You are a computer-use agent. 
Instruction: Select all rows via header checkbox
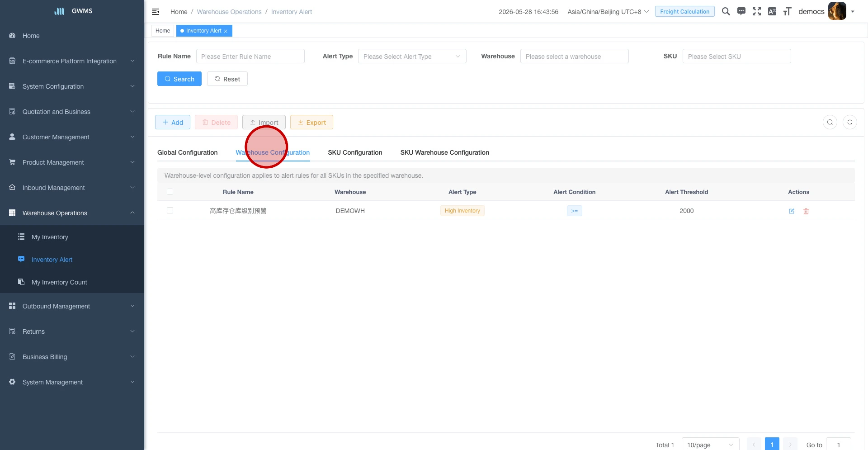point(170,192)
